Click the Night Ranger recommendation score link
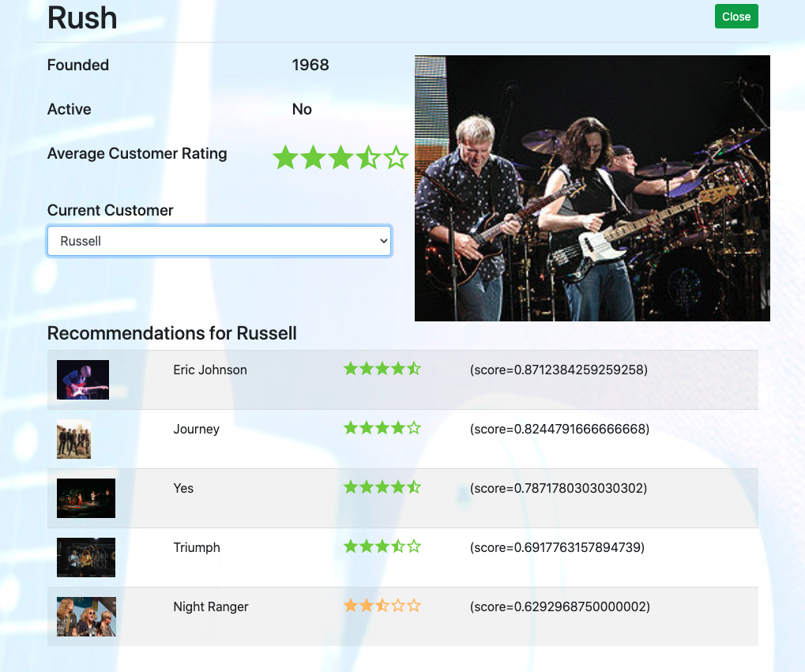This screenshot has height=672, width=805. point(559,606)
